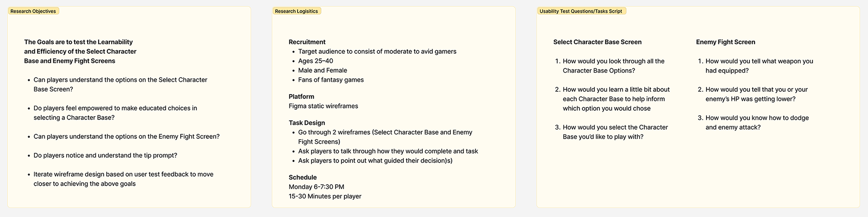Click the 'Fans of fantasy games' bullet
Image resolution: width=868 pixels, height=217 pixels.
pos(330,80)
